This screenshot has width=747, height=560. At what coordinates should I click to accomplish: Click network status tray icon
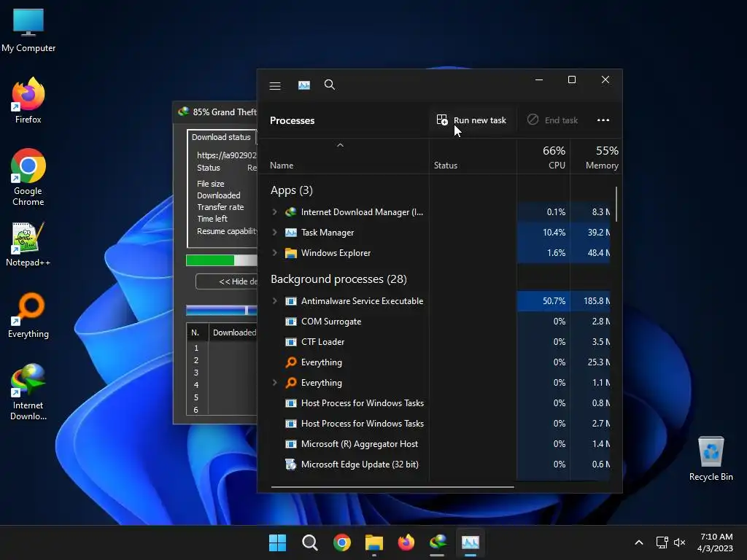click(662, 542)
